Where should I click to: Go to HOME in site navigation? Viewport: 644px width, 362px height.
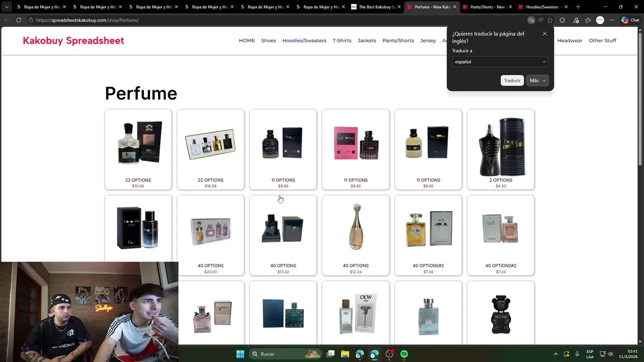[x=247, y=41]
